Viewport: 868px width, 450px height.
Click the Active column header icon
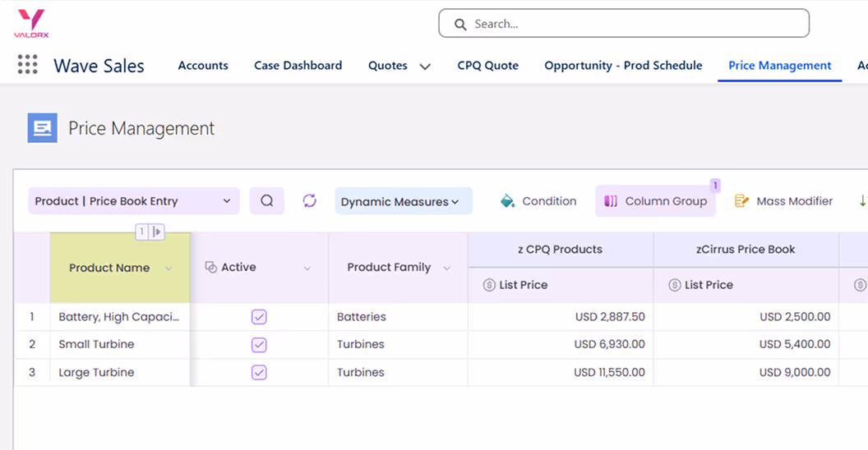211,267
